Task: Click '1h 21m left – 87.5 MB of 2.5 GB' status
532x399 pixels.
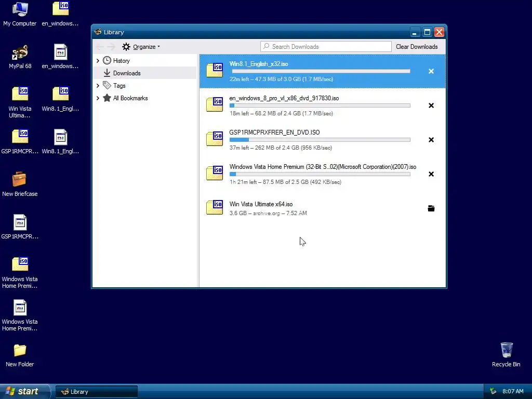Action: 285,182
